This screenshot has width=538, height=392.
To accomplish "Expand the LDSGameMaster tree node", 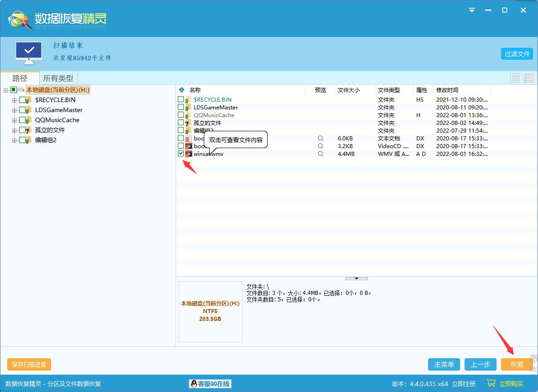I will pos(14,110).
